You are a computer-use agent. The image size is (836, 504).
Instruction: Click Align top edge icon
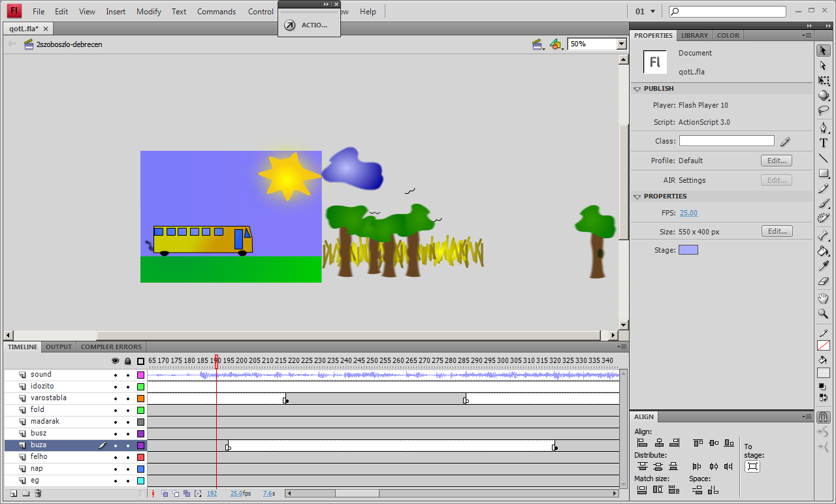698,443
